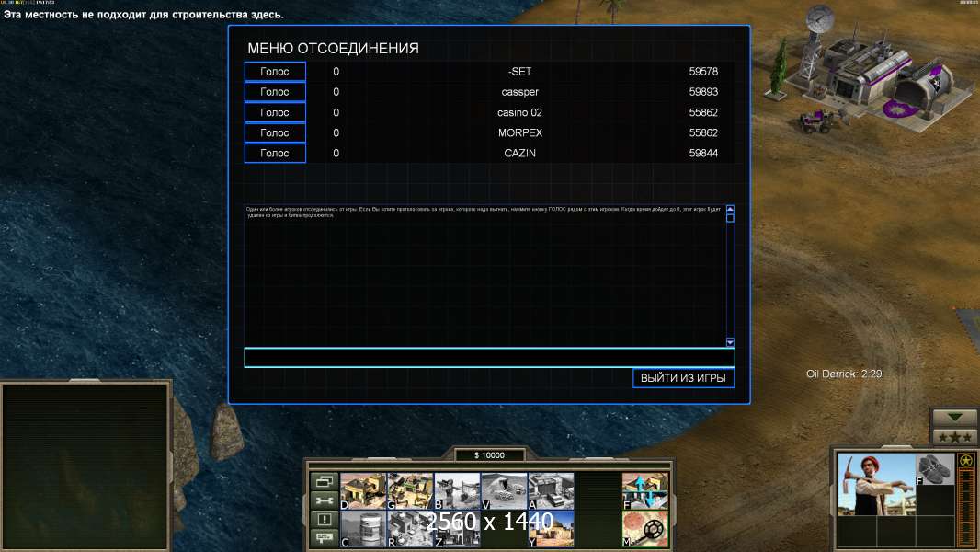
Task: Use the mine-clearing detector icon on hotkey M
Action: tap(645, 530)
